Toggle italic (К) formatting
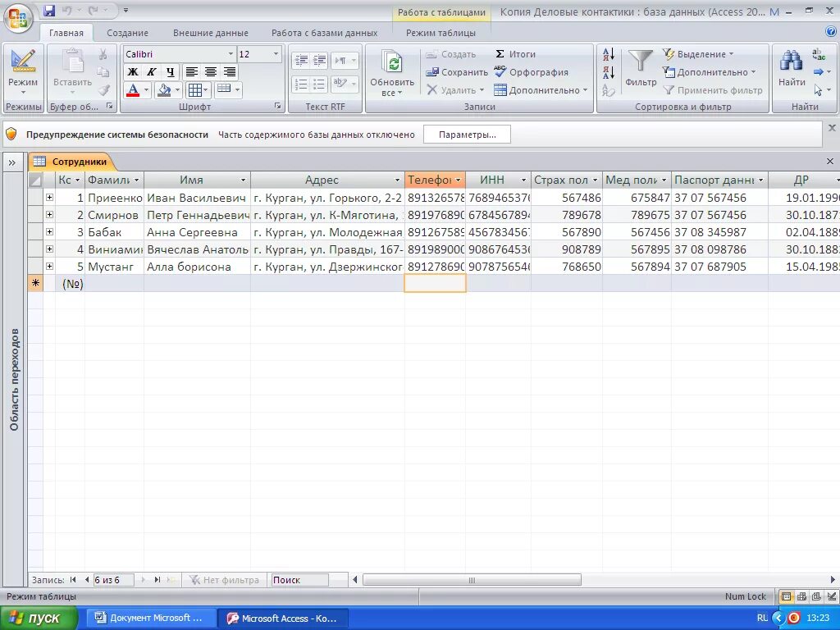The image size is (840, 630). pyautogui.click(x=152, y=72)
